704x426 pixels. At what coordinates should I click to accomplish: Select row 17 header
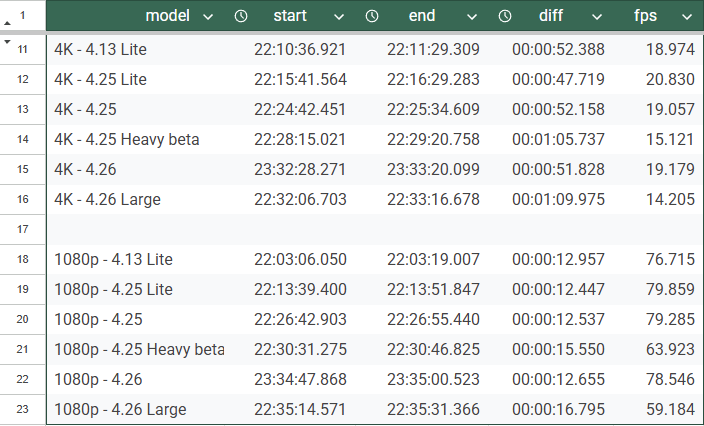[x=23, y=230]
